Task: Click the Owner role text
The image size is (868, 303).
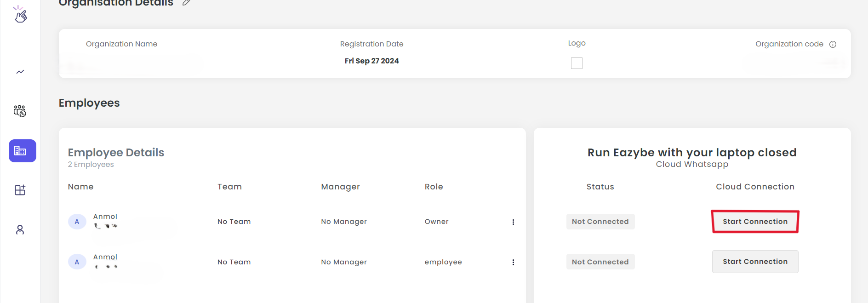Action: (x=436, y=222)
